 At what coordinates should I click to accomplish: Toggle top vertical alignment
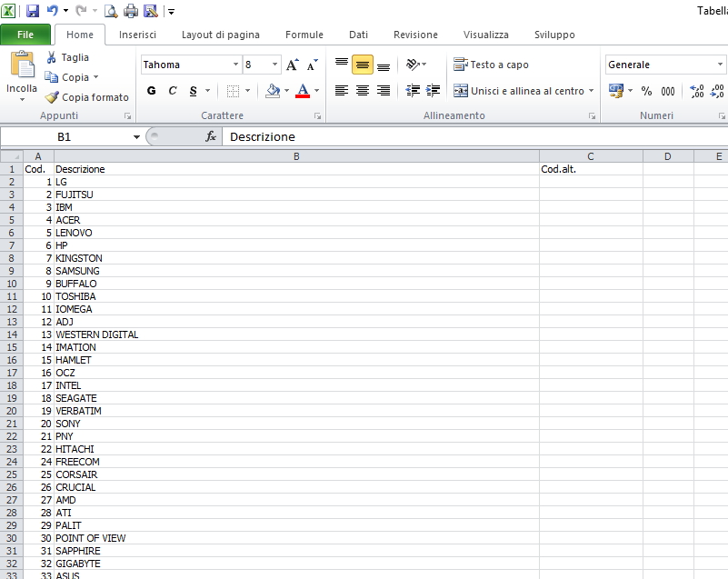coord(342,64)
